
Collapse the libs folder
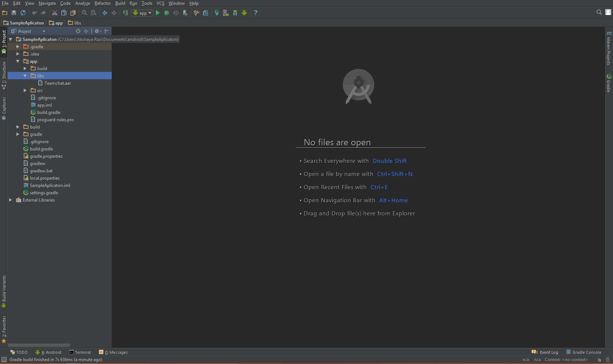(25, 76)
